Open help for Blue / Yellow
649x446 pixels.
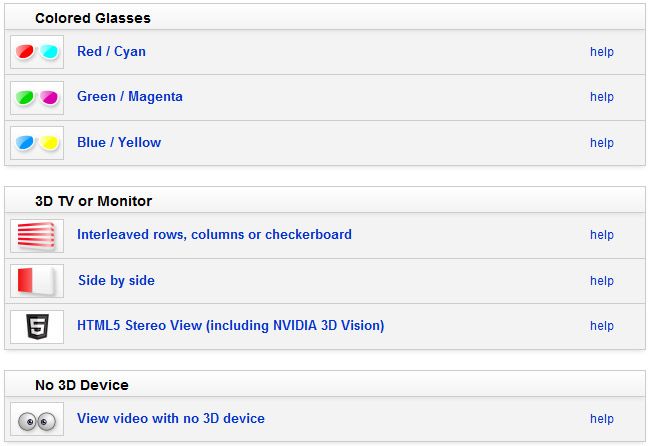tap(601, 143)
